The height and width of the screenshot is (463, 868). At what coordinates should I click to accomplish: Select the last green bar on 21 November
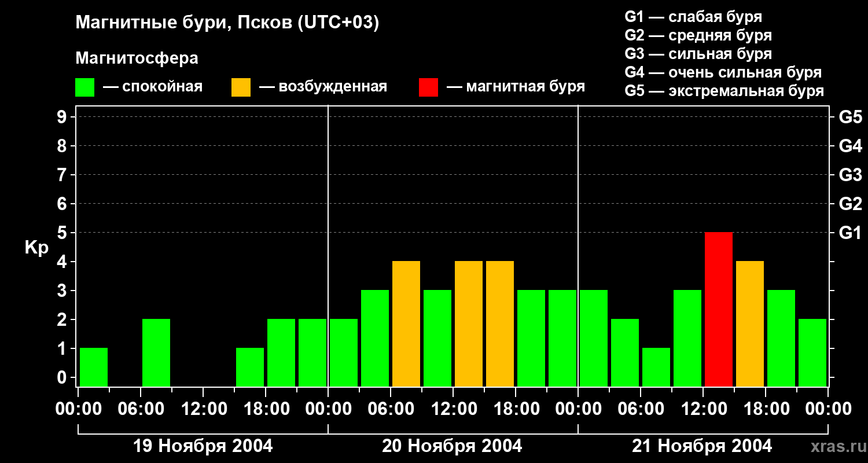tap(812, 353)
